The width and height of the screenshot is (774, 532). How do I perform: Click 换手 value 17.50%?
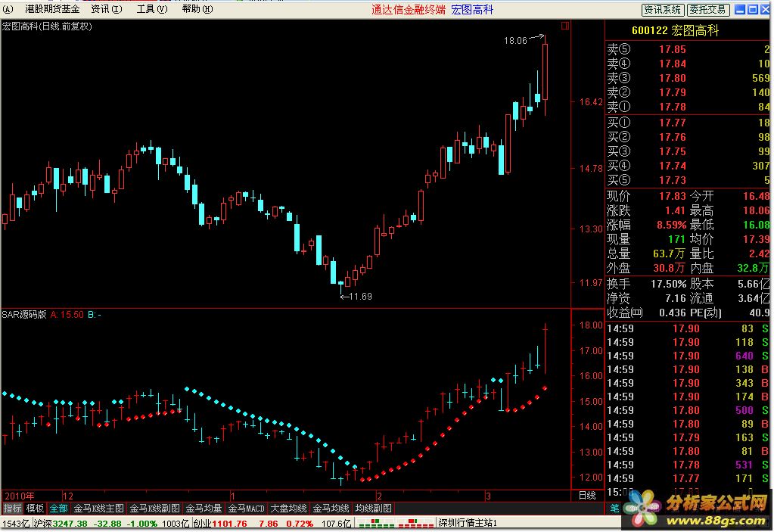668,285
